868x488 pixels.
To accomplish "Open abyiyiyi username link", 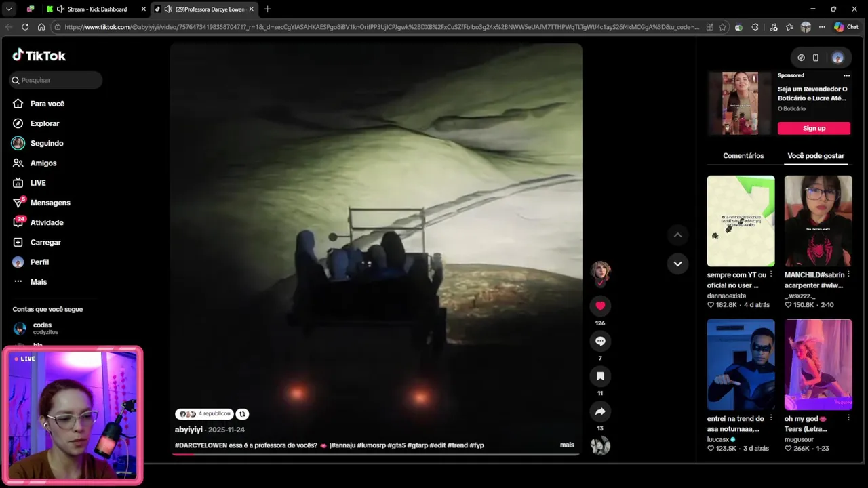I will [x=189, y=430].
